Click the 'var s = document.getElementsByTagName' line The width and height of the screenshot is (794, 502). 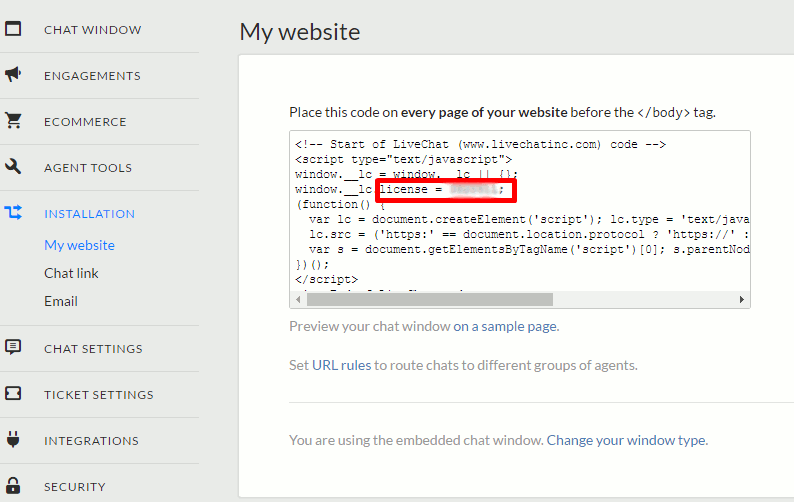[x=529, y=250]
